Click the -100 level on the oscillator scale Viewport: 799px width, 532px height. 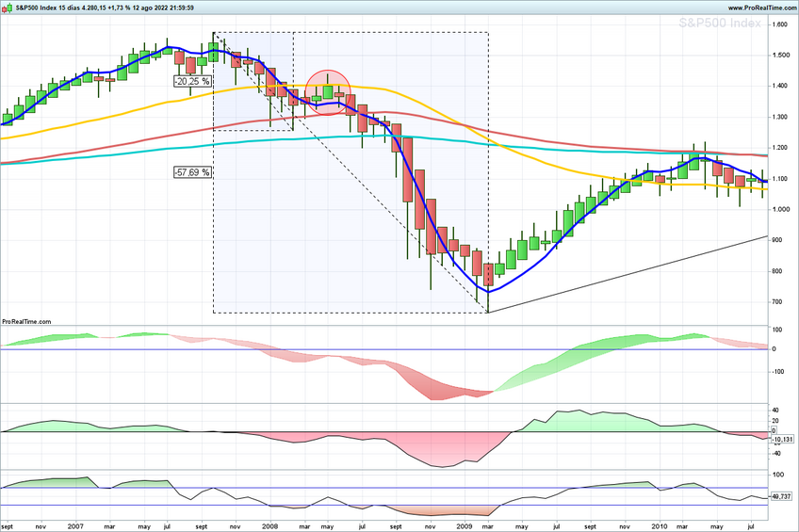[778, 372]
